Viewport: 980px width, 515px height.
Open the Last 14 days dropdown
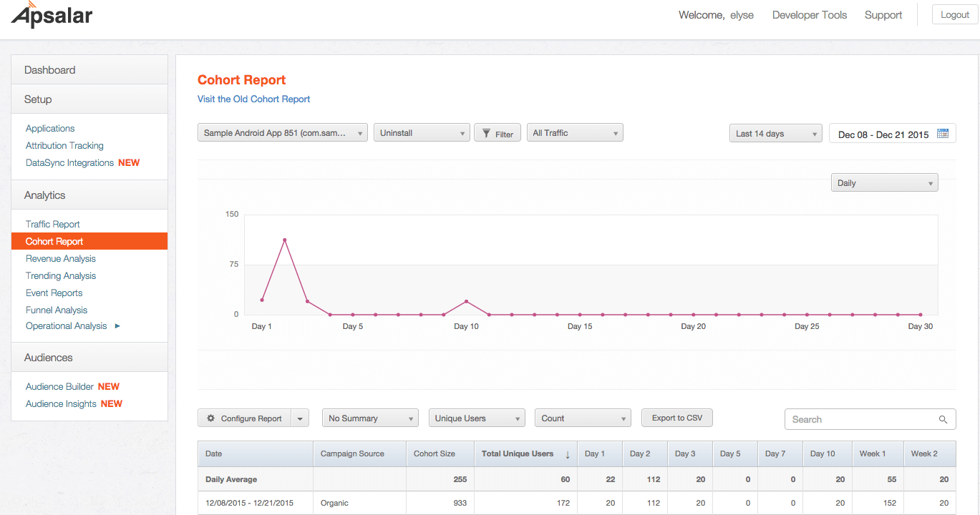tap(776, 134)
